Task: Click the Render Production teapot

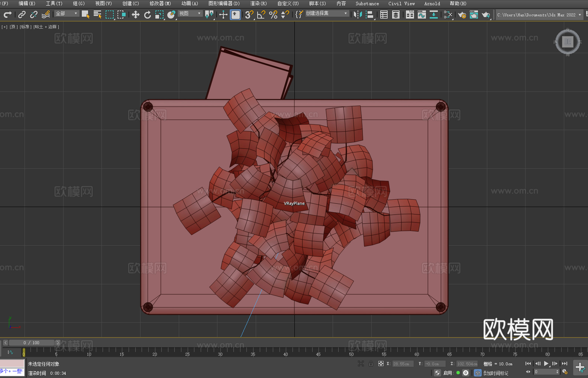Action: pyautogui.click(x=486, y=14)
